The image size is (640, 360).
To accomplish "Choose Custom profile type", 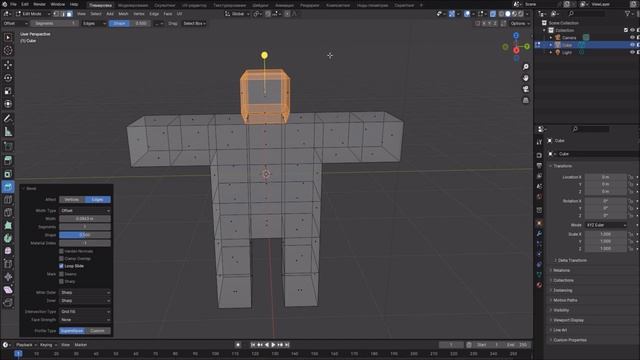I will click(98, 331).
